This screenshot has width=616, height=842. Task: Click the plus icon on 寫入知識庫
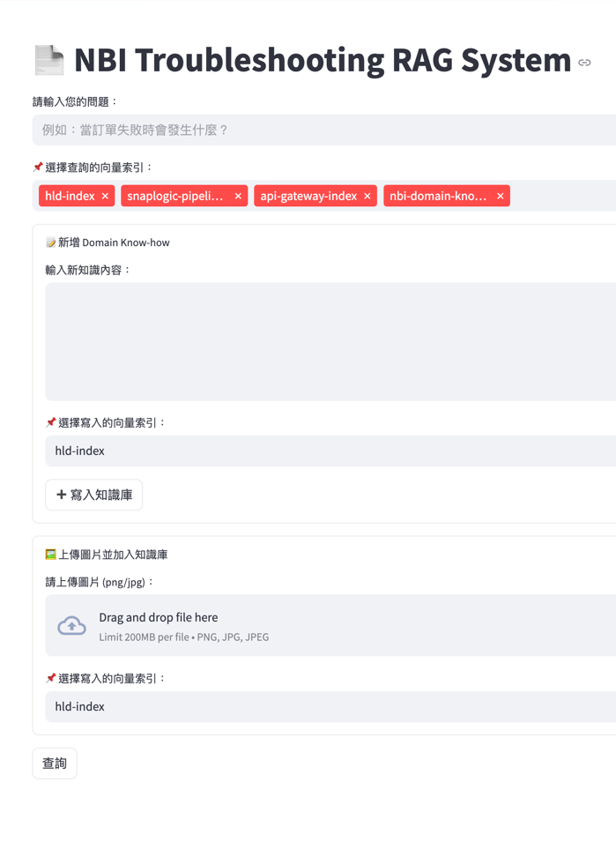point(62,495)
